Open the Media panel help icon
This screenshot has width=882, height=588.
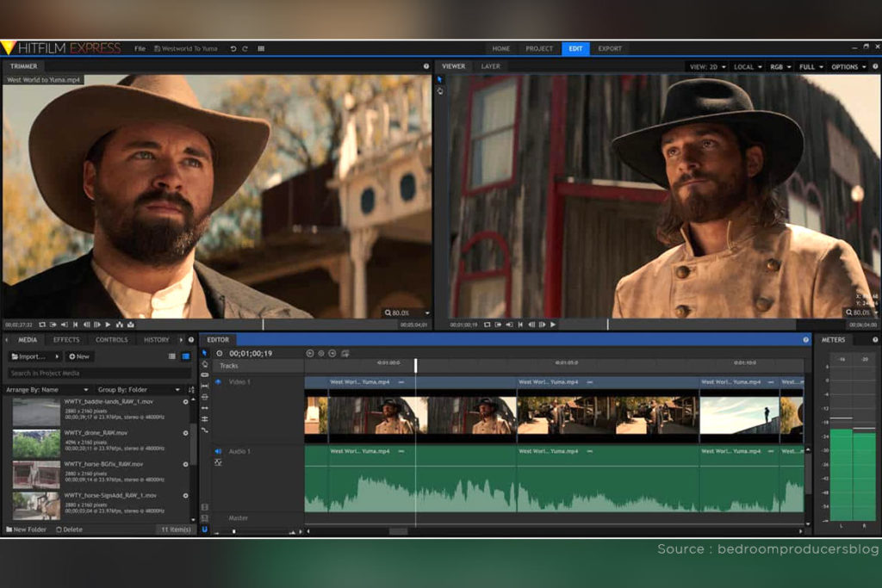(191, 339)
